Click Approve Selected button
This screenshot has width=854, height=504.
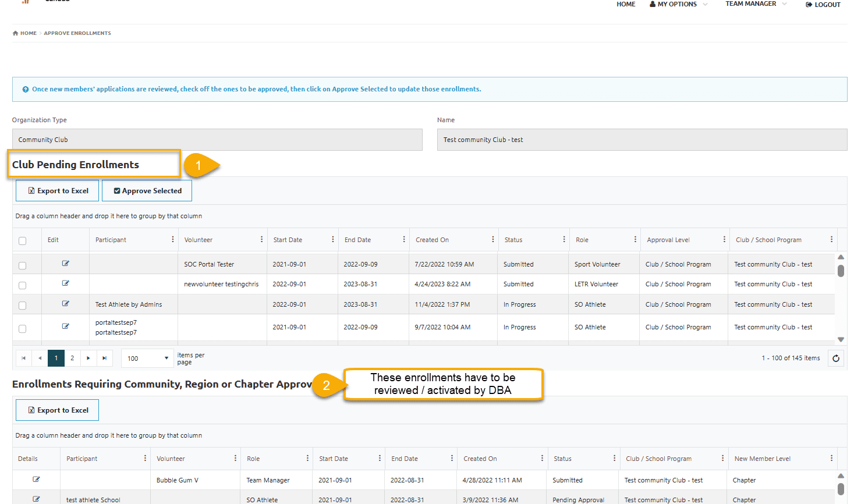point(147,191)
